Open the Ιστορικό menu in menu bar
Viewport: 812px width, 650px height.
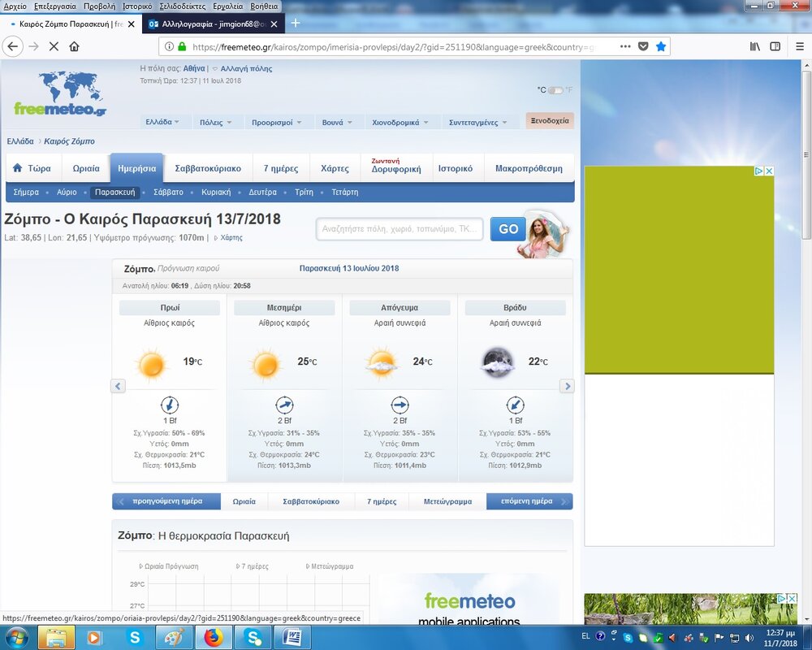(137, 6)
